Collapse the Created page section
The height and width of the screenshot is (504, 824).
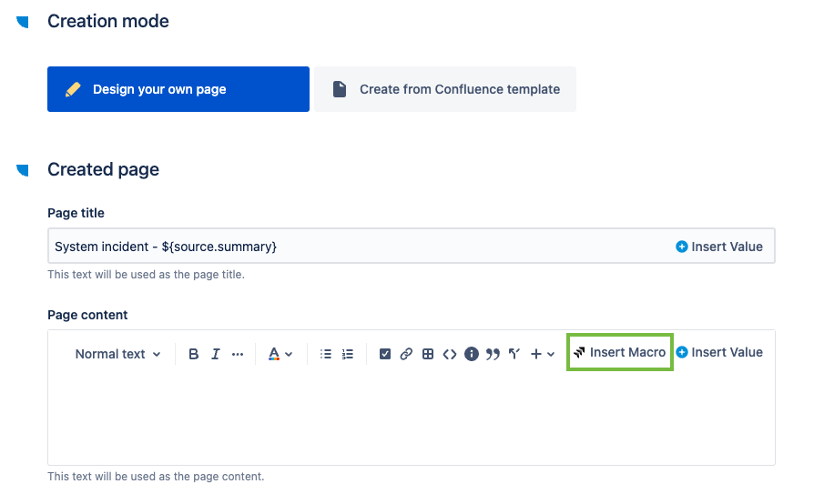tap(23, 170)
